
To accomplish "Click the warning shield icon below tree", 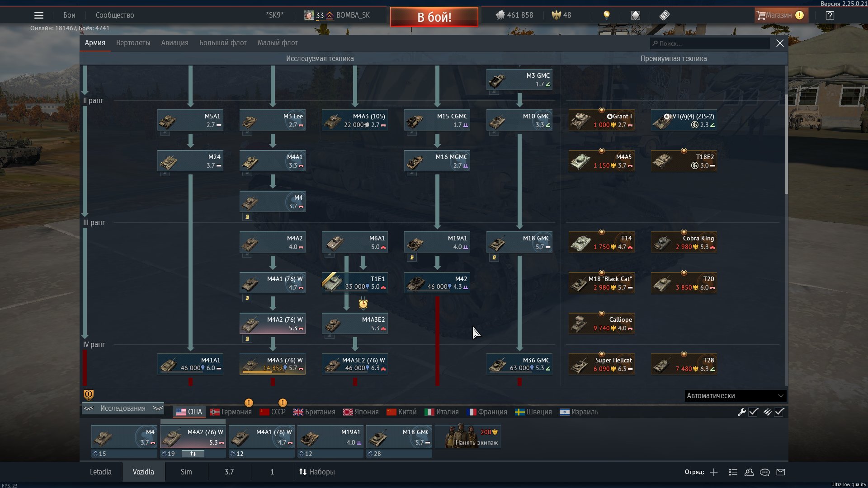I will 89,395.
